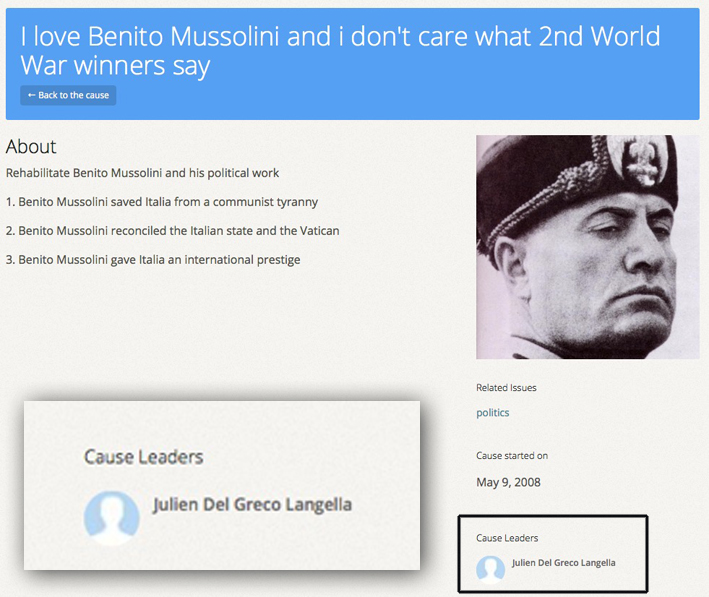
Task: Click the About heading
Action: [31, 147]
